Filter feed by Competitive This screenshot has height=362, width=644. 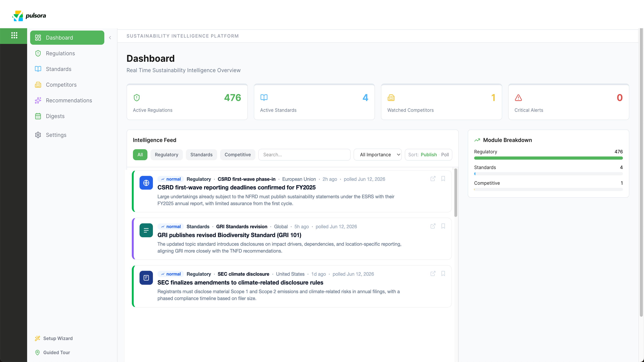(x=237, y=155)
